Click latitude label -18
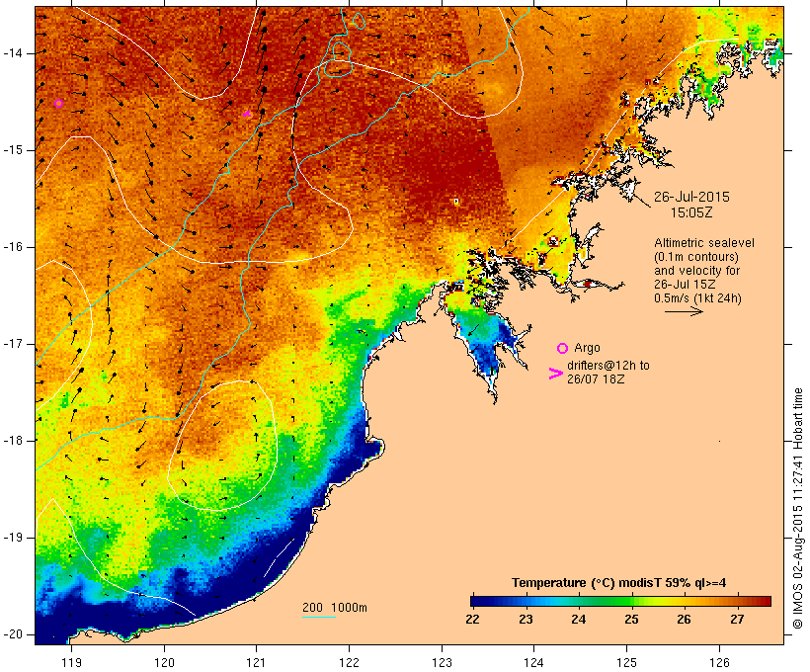Image resolution: width=810 pixels, height=672 pixels. [x=12, y=441]
